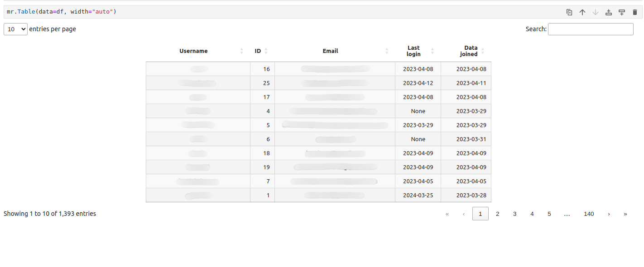Delete the current cell
Image resolution: width=644 pixels, height=267 pixels.
634,12
